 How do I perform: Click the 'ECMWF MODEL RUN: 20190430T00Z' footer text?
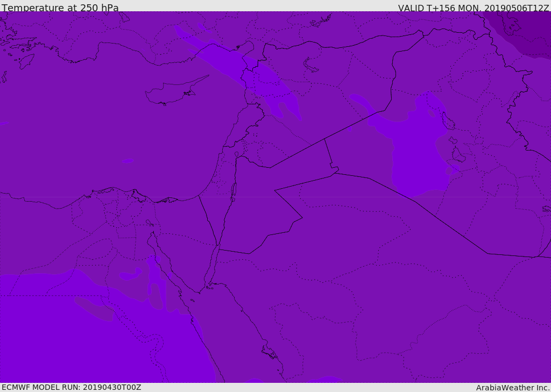click(72, 387)
